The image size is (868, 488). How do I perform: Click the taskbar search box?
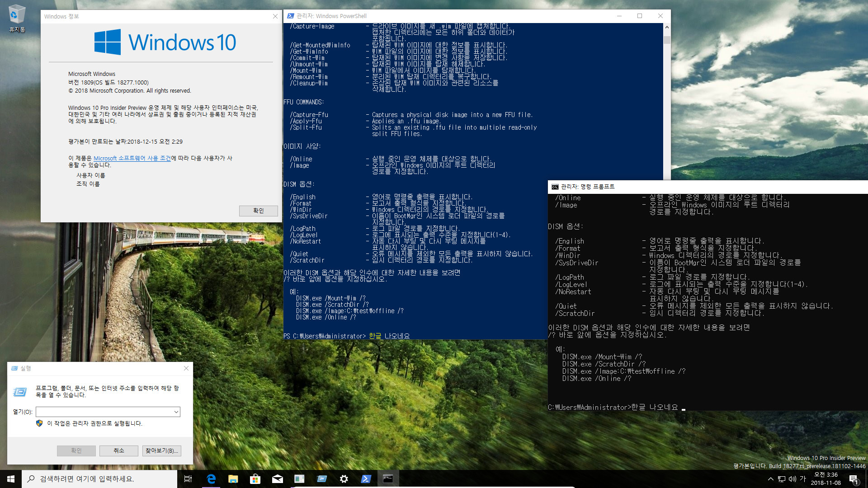[x=99, y=479]
